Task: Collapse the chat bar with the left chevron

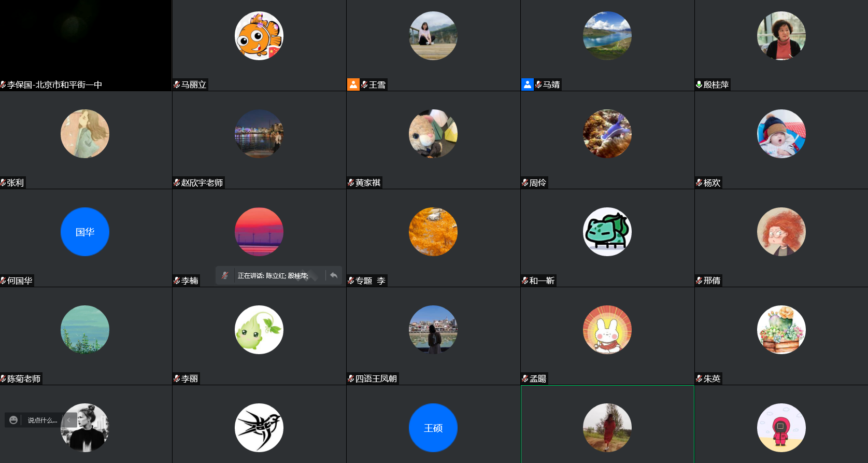Action: pos(69,420)
